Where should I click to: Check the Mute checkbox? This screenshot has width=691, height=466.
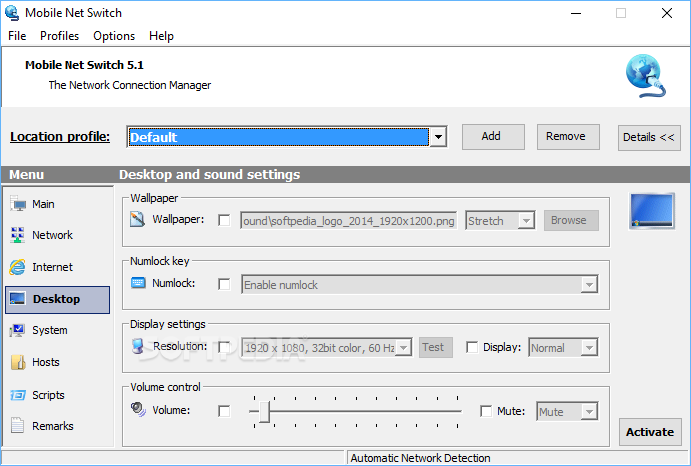tap(486, 411)
